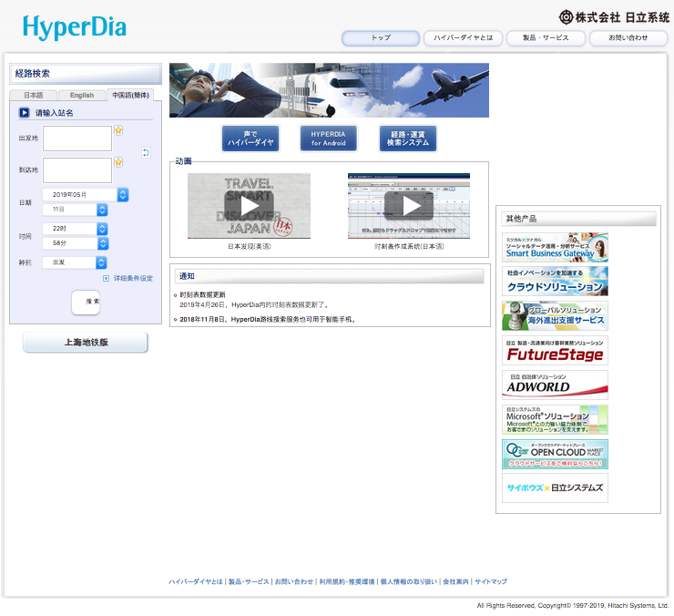
Task: Click the Hitachi Systems company logo
Action: [614, 17]
